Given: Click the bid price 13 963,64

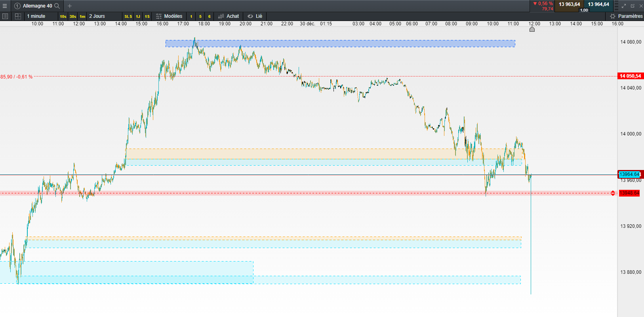Looking at the screenshot, I should [570, 4].
